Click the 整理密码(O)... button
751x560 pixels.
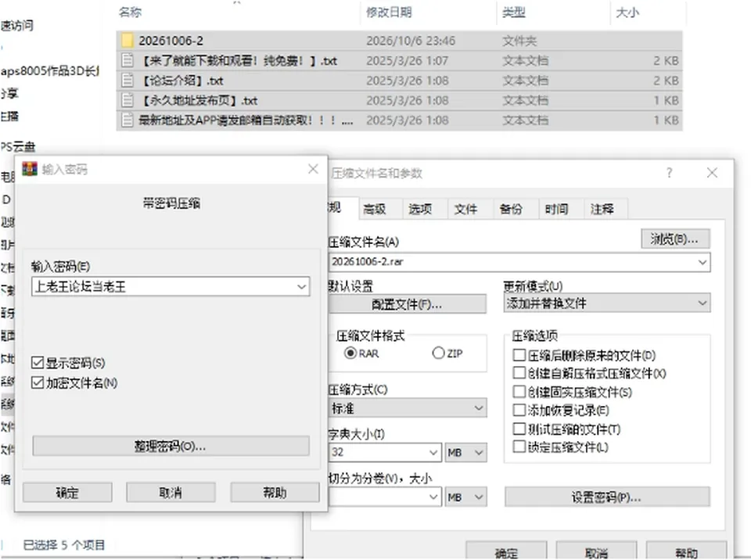coord(171,446)
